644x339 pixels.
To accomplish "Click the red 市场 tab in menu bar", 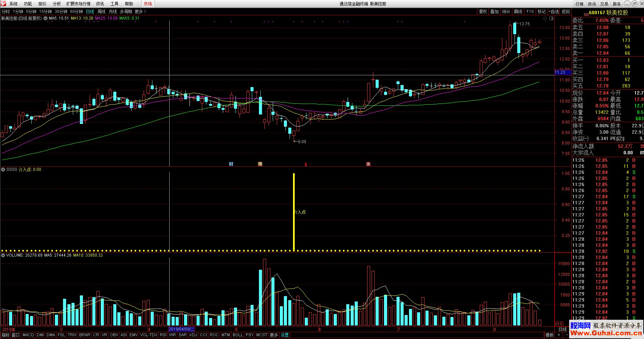I will pyautogui.click(x=148, y=4).
